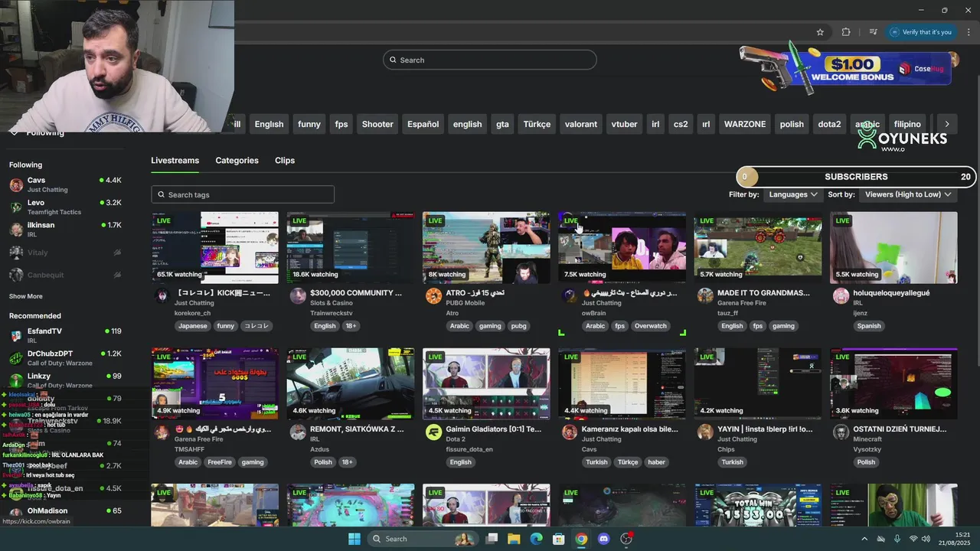Advance tag list with right arrow chevron
The image size is (980, 551).
[x=947, y=124]
